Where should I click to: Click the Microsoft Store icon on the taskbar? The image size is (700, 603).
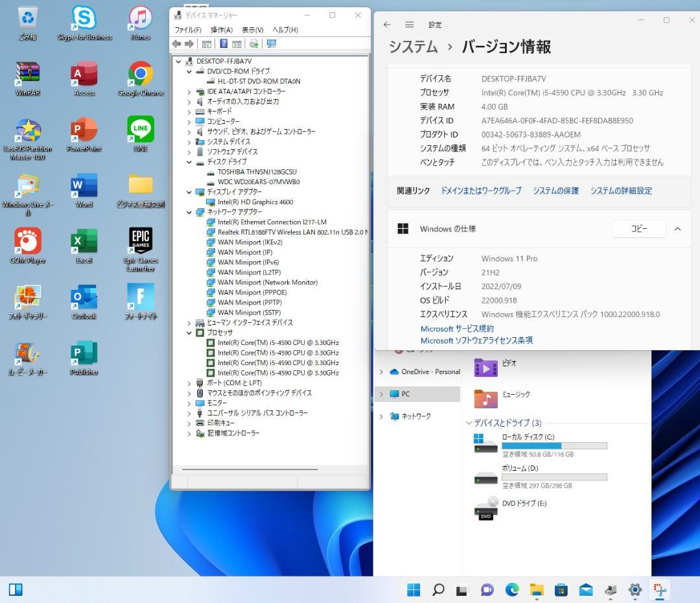click(x=561, y=591)
